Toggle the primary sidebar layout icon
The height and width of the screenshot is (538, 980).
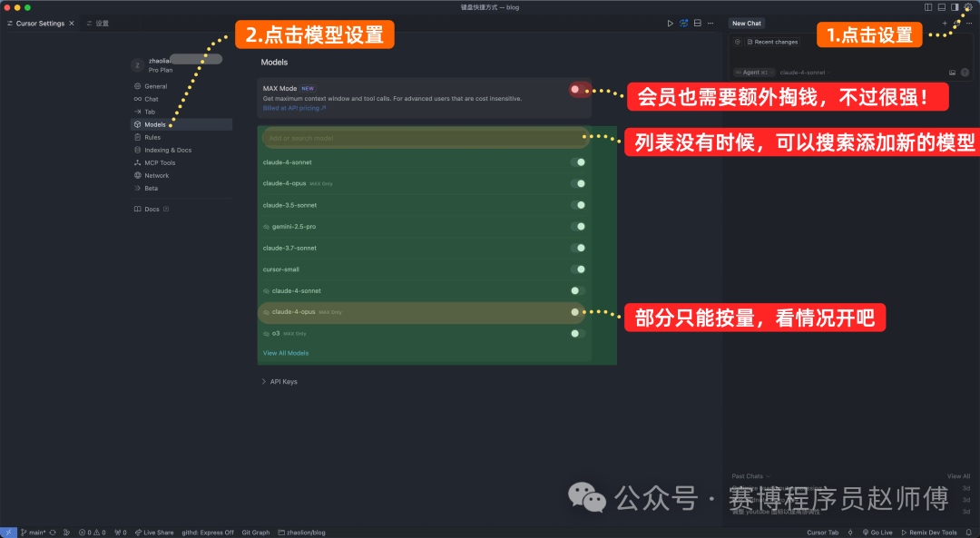(x=928, y=7)
